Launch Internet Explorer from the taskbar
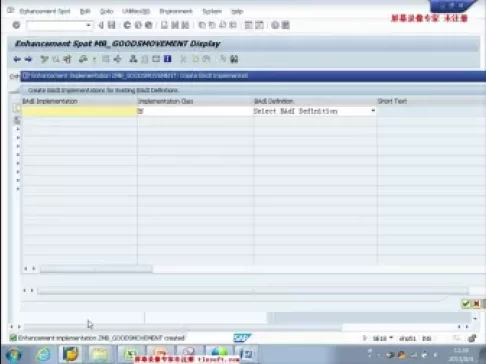 (x=43, y=354)
